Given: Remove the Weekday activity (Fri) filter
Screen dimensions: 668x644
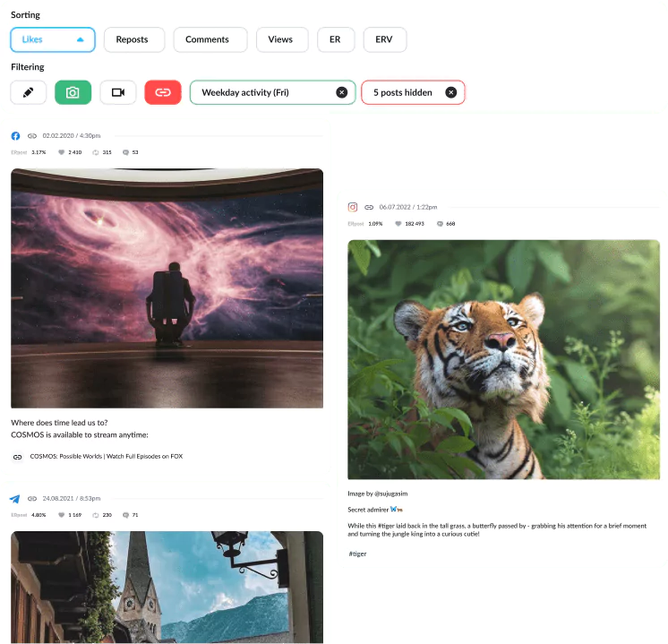Looking at the screenshot, I should click(342, 92).
